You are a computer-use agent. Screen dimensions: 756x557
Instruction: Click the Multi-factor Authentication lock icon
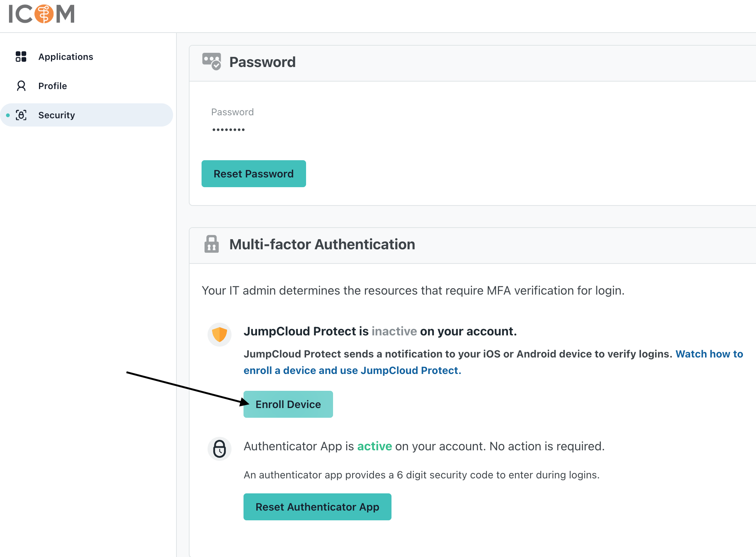(212, 244)
